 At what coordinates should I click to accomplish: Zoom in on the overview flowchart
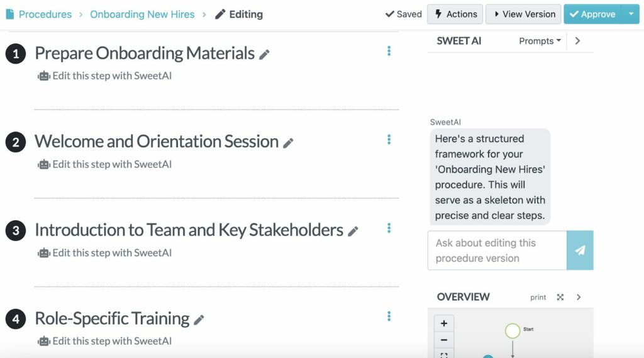[444, 323]
